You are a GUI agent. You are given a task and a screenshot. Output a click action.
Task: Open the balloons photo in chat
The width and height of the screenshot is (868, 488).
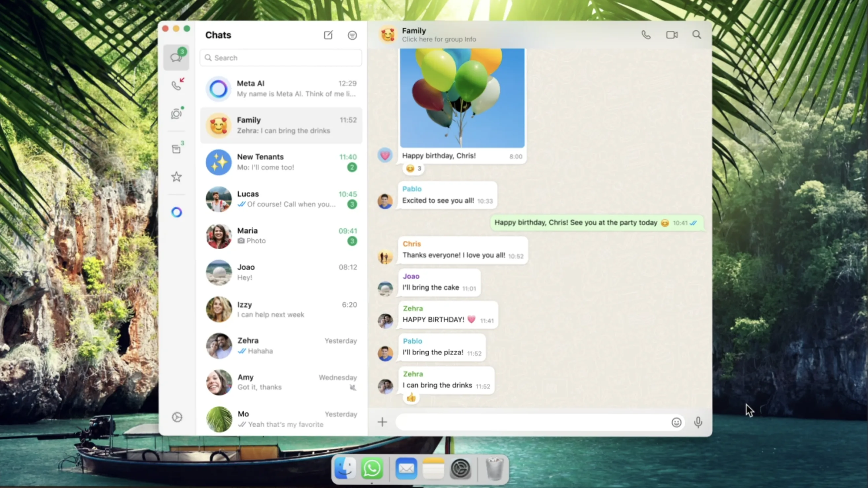click(462, 98)
